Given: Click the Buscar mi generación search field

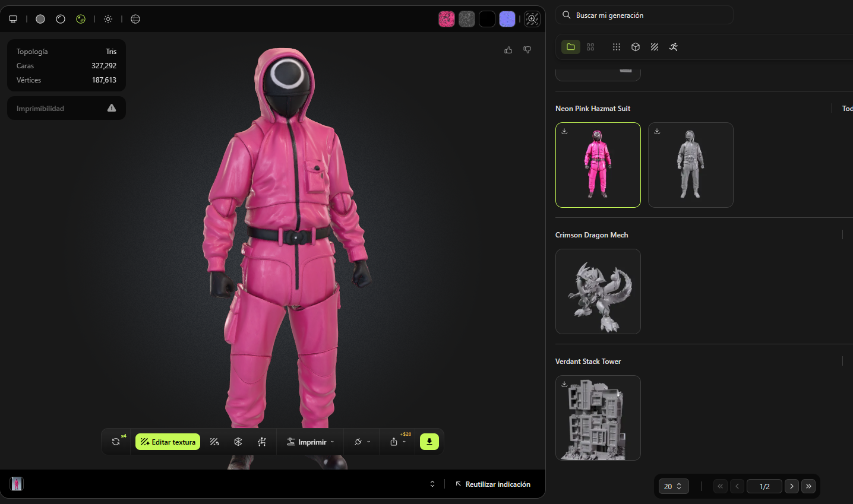Looking at the screenshot, I should 645,15.
